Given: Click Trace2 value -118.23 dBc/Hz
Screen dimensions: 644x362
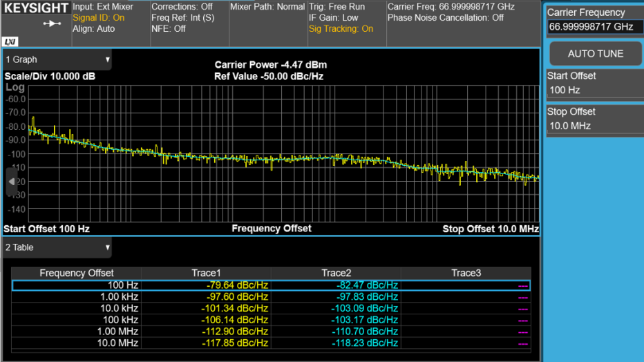Looking at the screenshot, I should click(365, 343).
